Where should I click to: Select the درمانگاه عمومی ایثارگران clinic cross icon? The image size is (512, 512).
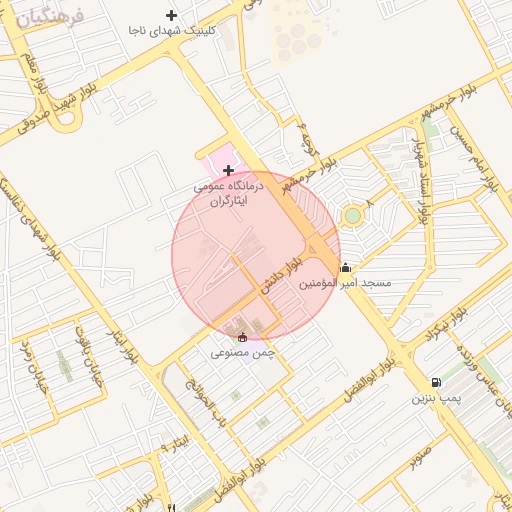[x=228, y=171]
